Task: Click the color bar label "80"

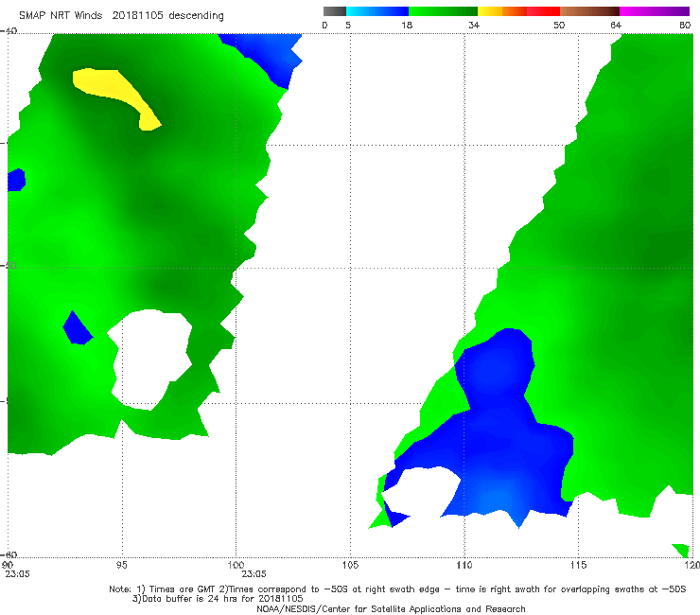Action: click(x=685, y=25)
